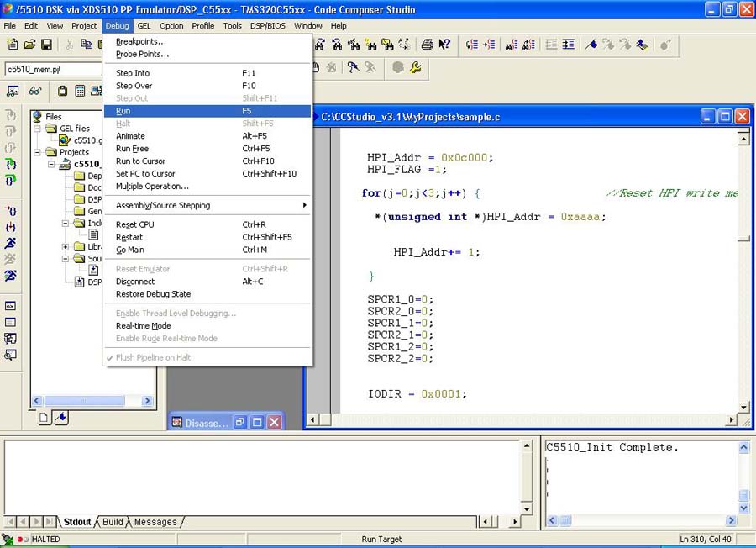Click the Animate running man icon below Halt
This screenshot has height=548, width=756.
11,276
